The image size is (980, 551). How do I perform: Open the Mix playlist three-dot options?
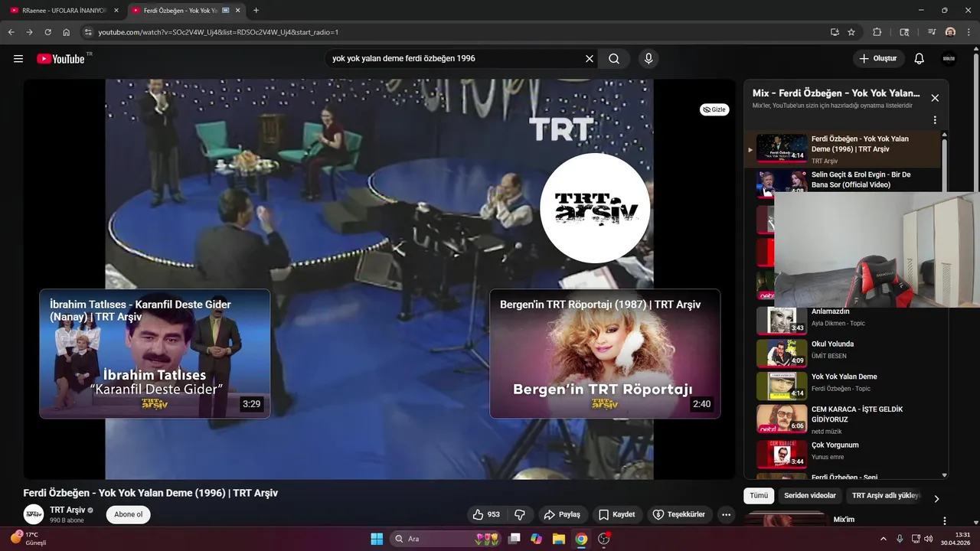pos(935,120)
